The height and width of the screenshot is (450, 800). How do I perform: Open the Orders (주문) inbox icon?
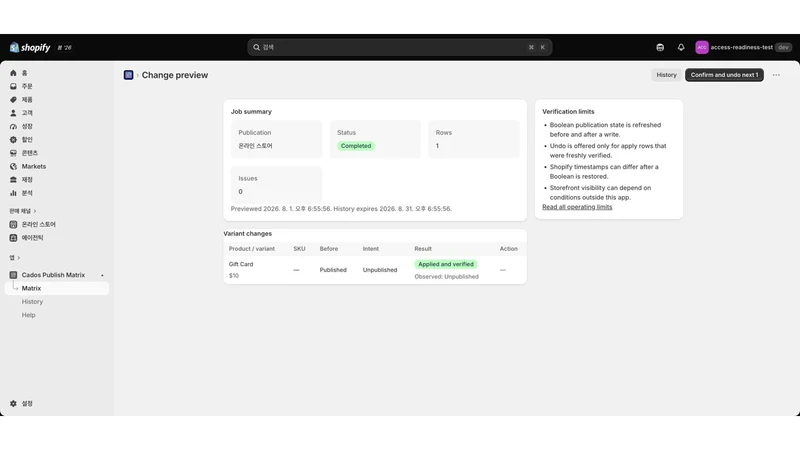[13, 86]
